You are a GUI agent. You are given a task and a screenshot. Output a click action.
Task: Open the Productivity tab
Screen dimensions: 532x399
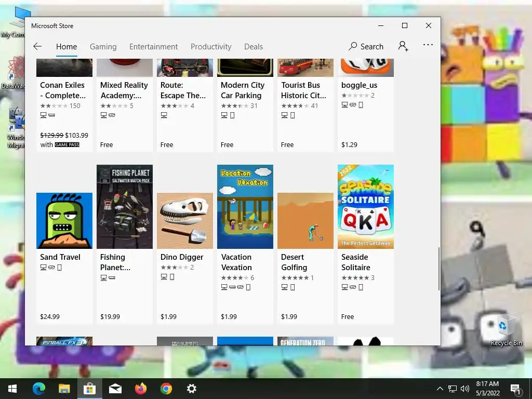coord(211,46)
